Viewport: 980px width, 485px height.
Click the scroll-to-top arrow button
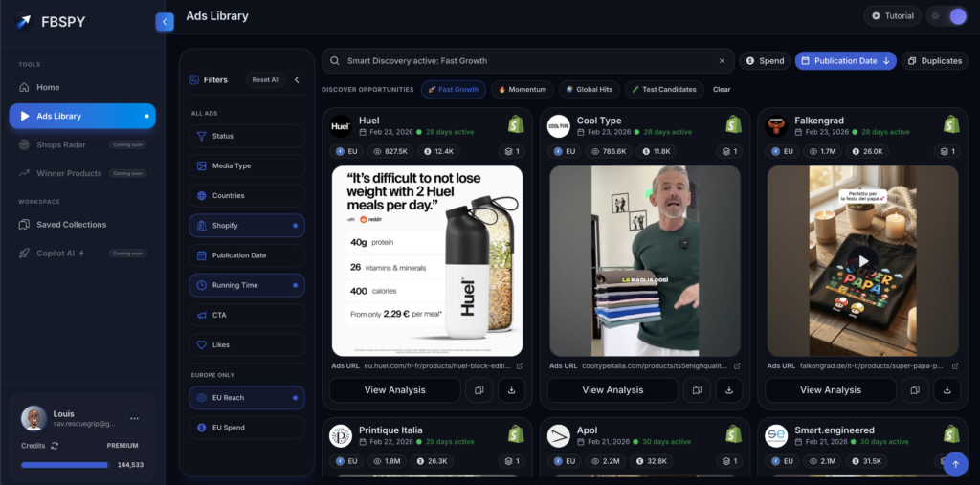pyautogui.click(x=955, y=464)
